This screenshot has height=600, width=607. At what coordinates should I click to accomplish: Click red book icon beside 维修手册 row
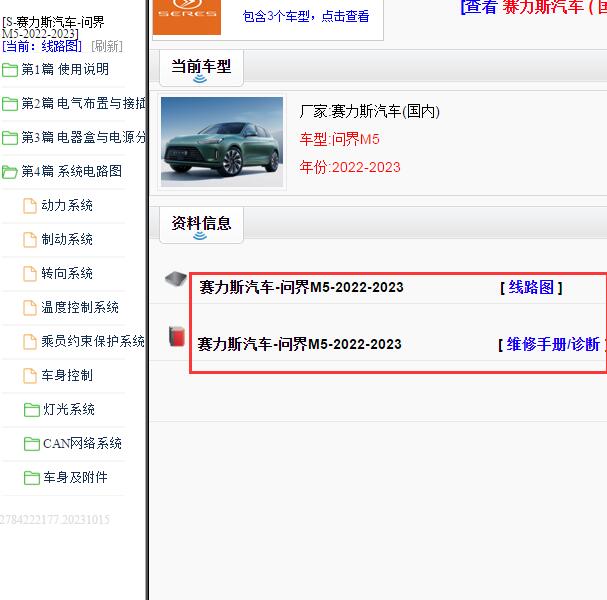177,336
